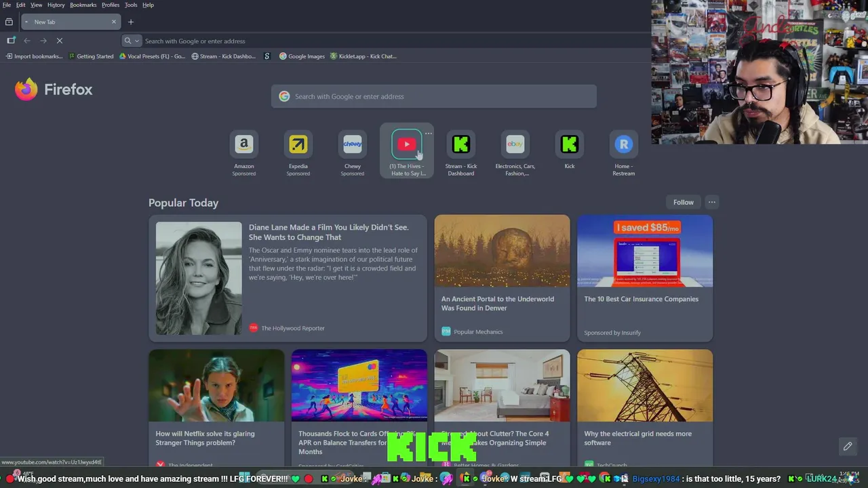Click the pencil customize icon on the page
868x488 pixels.
click(848, 446)
